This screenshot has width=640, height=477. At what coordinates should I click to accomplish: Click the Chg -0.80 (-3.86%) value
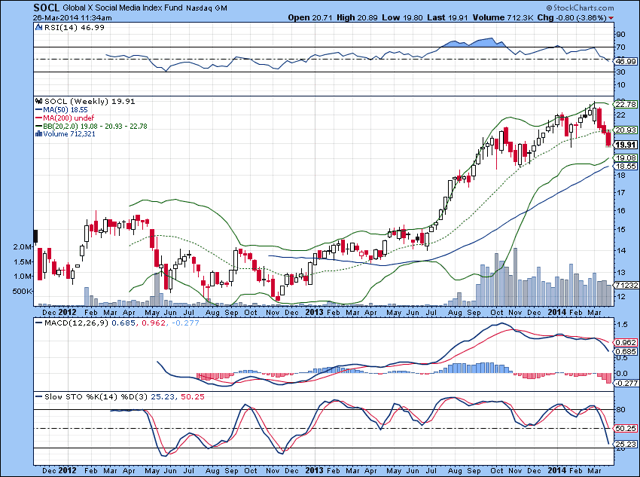click(x=572, y=18)
